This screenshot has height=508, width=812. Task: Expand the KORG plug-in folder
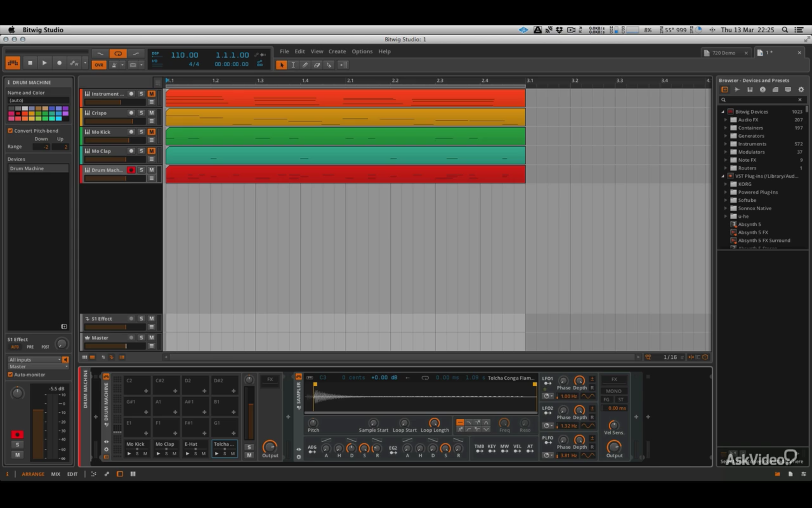(726, 184)
